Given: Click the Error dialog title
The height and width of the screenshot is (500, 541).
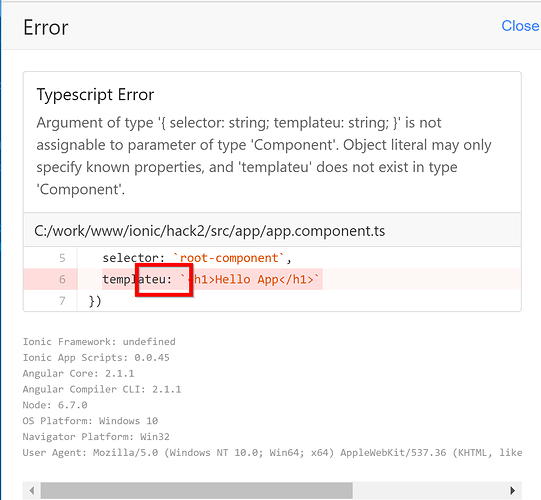Looking at the screenshot, I should [x=46, y=27].
